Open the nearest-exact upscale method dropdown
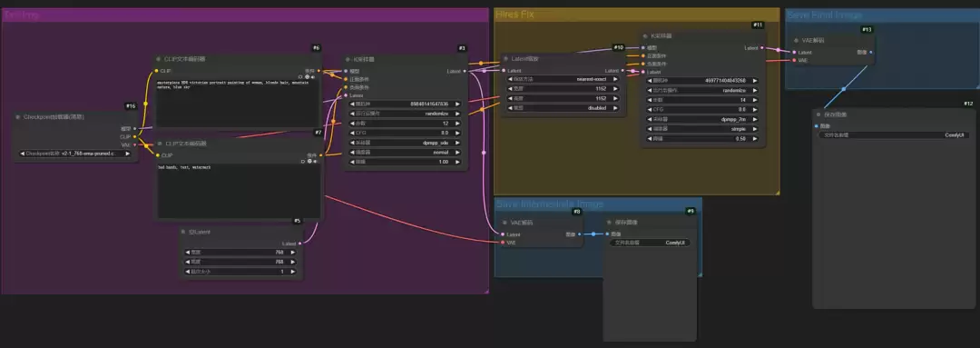The image size is (980, 348). point(563,79)
